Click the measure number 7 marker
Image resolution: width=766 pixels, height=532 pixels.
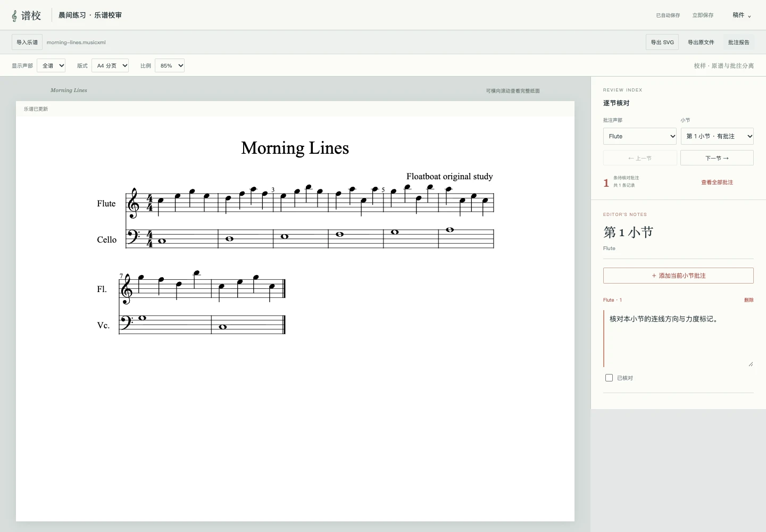[121, 276]
